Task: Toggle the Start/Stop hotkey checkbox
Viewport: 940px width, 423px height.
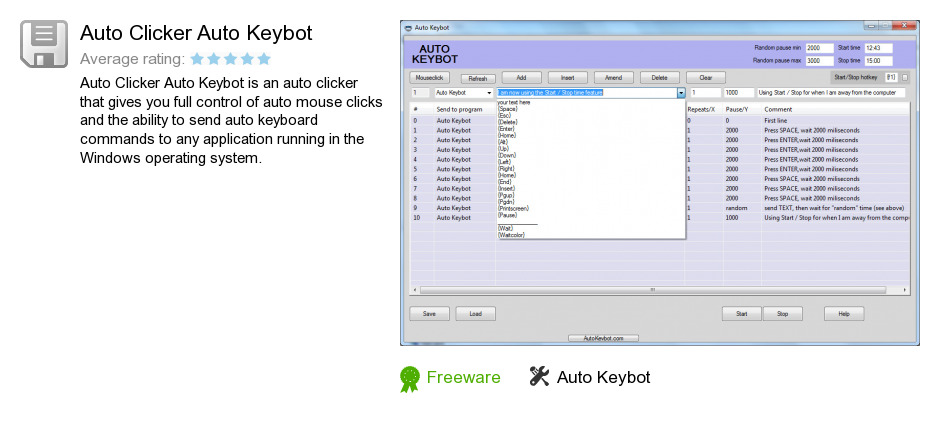Action: (905, 77)
